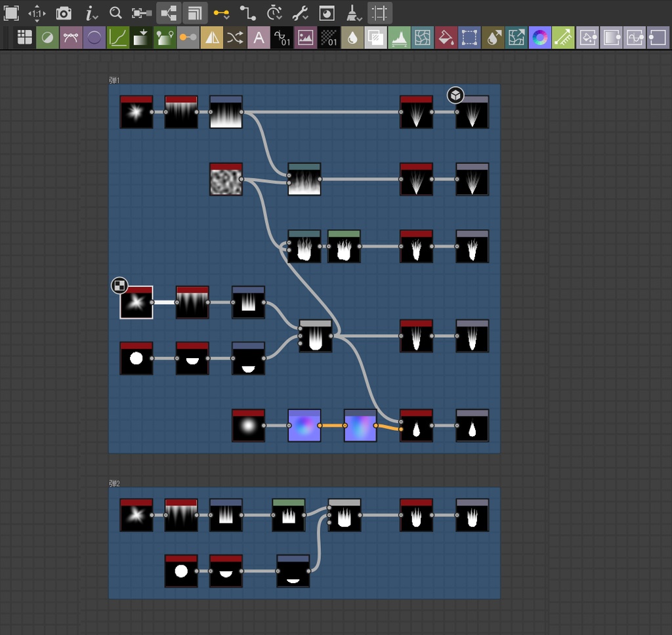Click the Blend node icon in the node toolbar

pos(48,37)
